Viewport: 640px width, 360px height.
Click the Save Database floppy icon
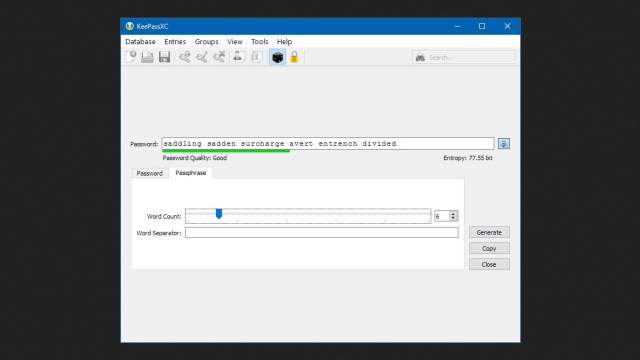(x=164, y=57)
